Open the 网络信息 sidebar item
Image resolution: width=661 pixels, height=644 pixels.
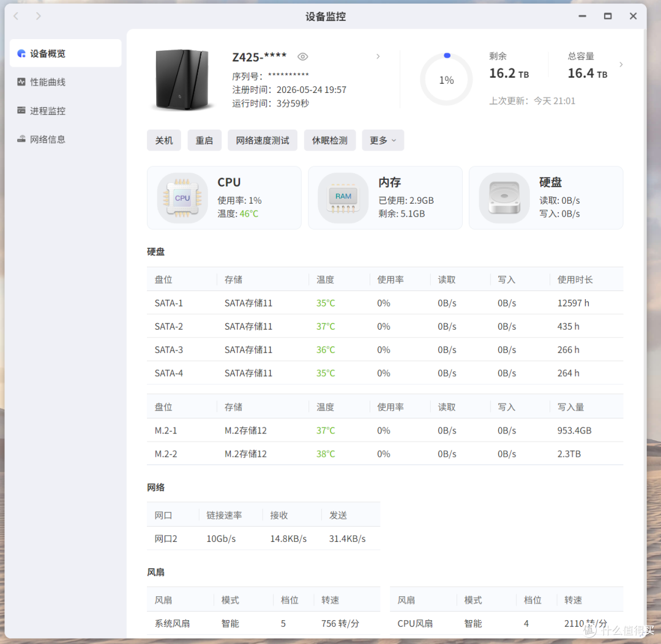point(65,139)
